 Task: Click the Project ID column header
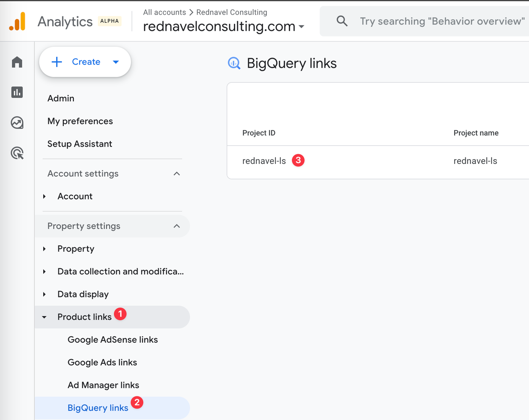pyautogui.click(x=259, y=133)
